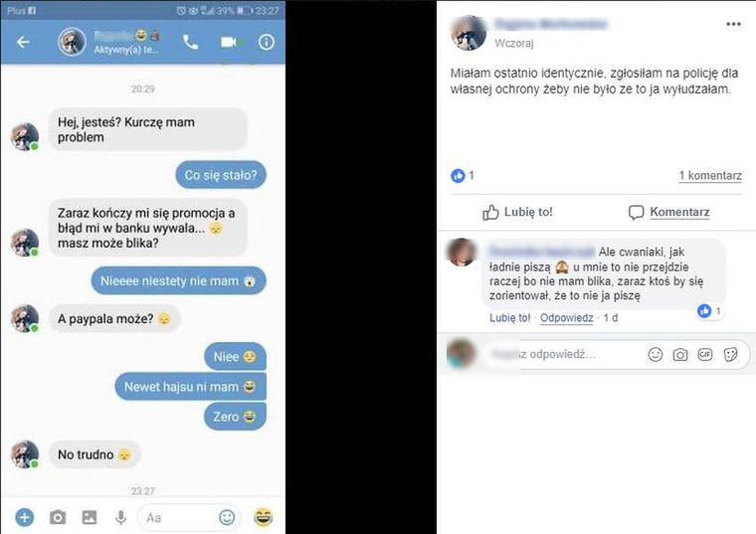
Task: Send the laughing emoji quick reaction
Action: point(264,518)
